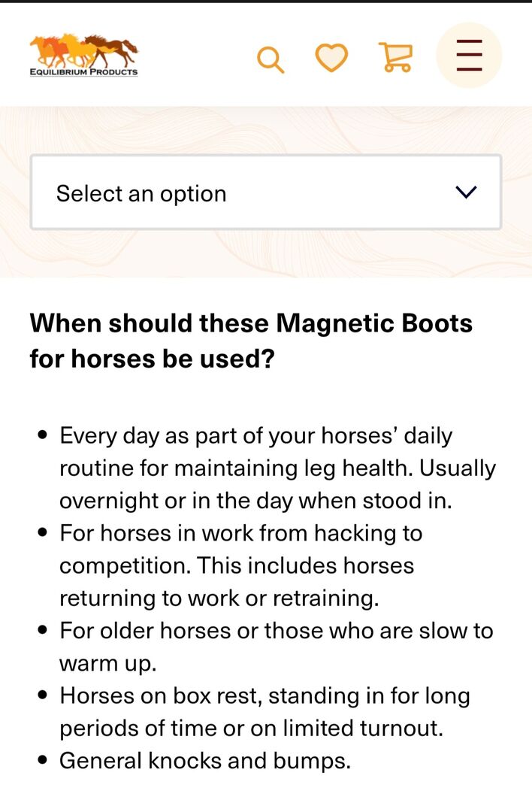
Task: Click the "Select an option" placeholder text
Action: (x=141, y=193)
